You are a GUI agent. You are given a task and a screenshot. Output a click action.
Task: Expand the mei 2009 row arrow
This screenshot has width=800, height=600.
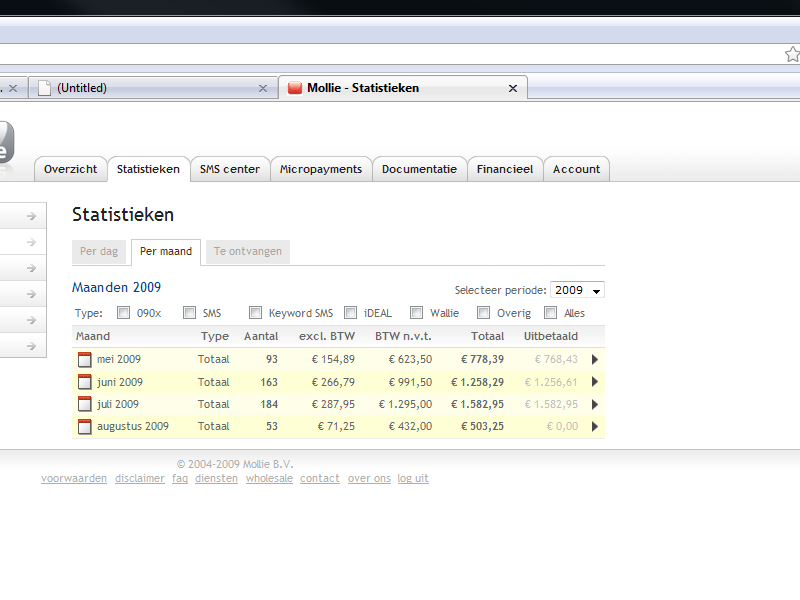[x=594, y=360]
